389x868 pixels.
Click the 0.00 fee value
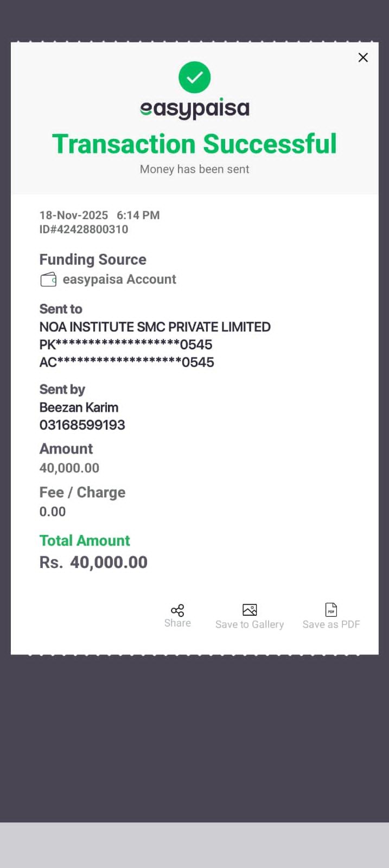pos(53,512)
